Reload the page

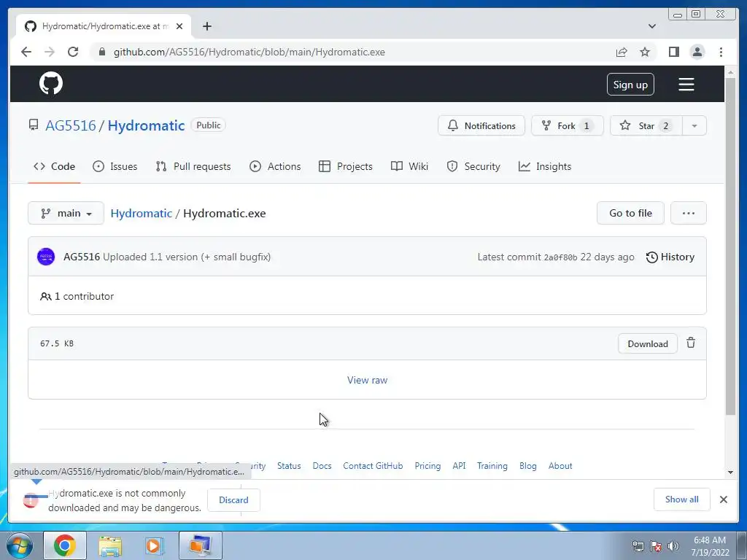73,52
